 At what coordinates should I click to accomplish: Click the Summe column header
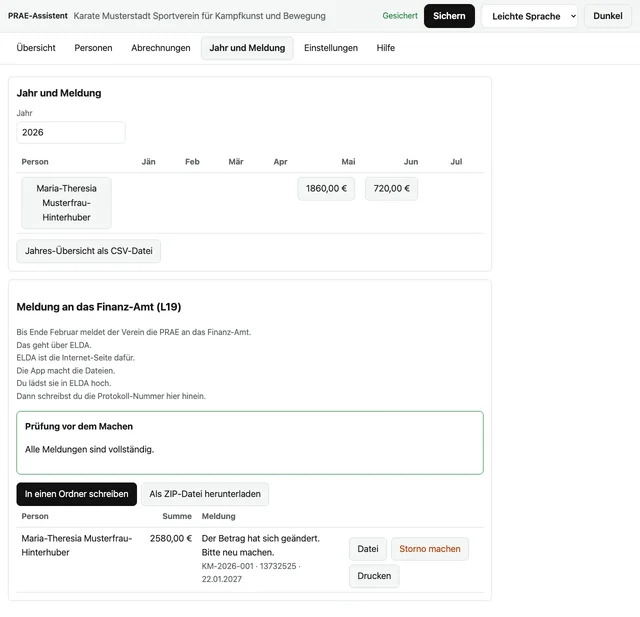click(177, 516)
